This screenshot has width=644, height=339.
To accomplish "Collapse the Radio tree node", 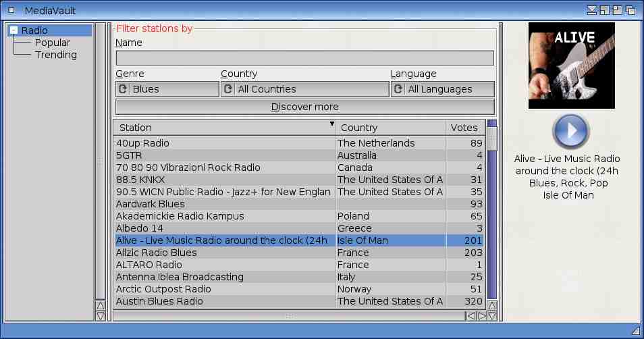I will 14,30.
